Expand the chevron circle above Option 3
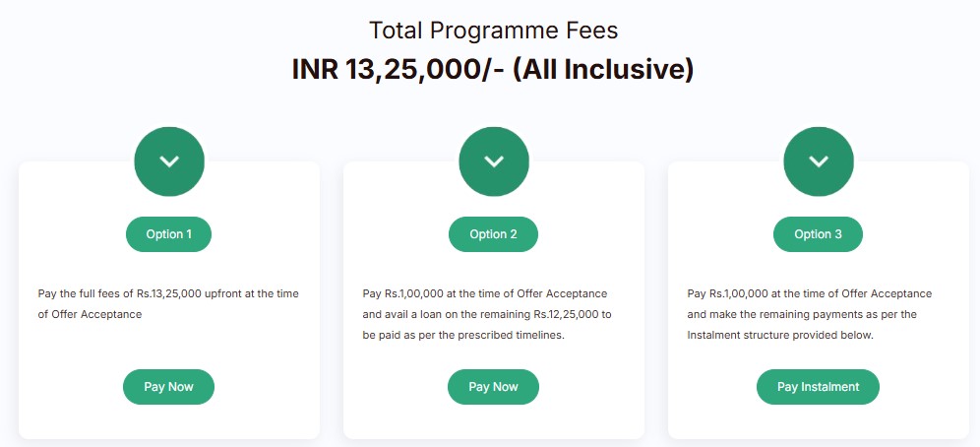Image resolution: width=980 pixels, height=447 pixels. point(818,161)
